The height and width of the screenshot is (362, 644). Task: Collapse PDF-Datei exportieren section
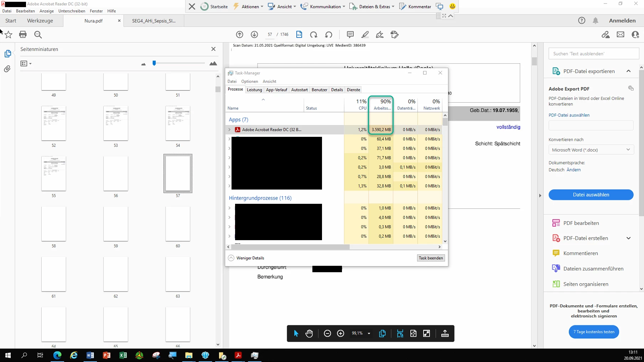click(x=628, y=71)
